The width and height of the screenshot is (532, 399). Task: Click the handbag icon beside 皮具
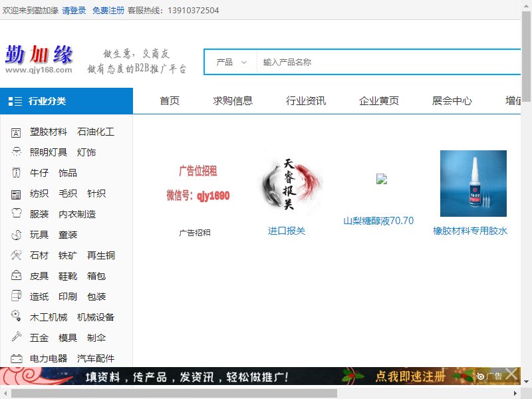click(x=16, y=275)
